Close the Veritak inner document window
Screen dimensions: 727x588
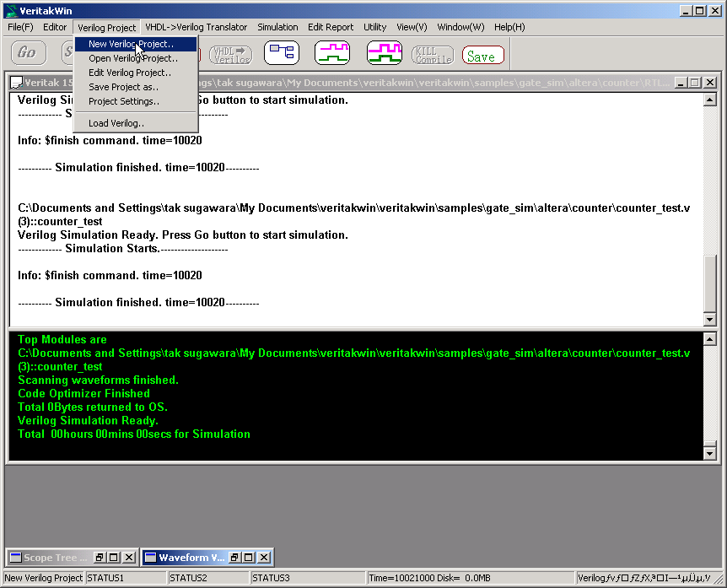coord(710,83)
